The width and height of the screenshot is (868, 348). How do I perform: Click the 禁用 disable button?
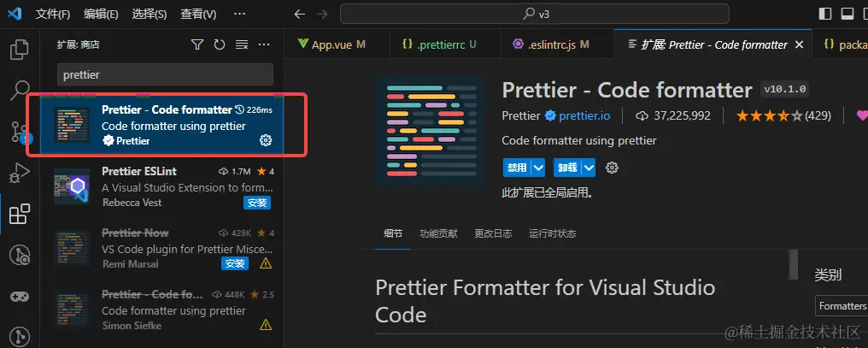(x=517, y=168)
